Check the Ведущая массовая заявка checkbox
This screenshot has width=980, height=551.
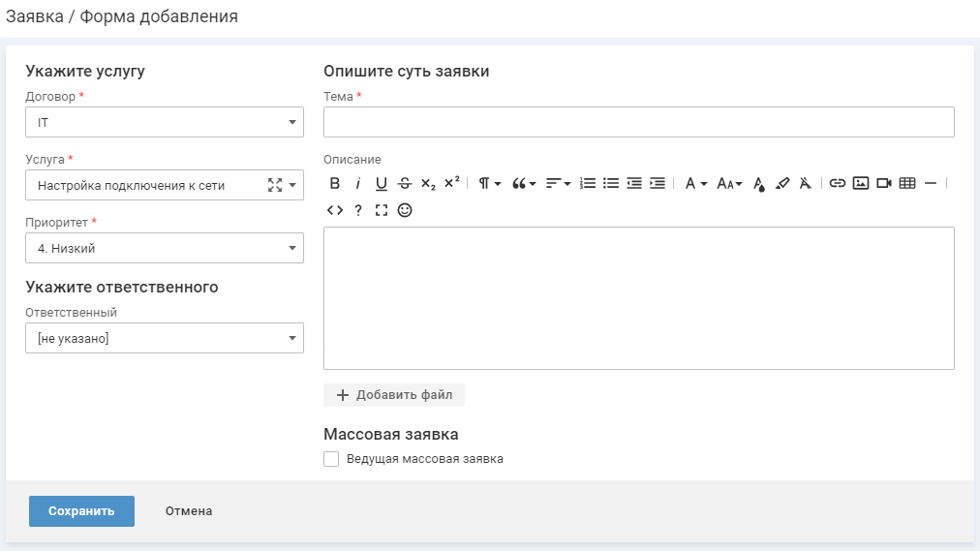pyautogui.click(x=331, y=459)
